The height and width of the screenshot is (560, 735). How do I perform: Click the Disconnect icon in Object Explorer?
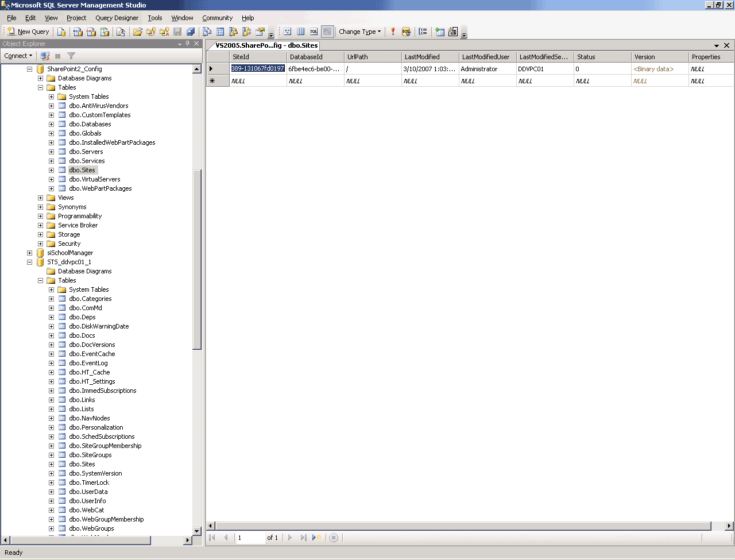(x=45, y=56)
